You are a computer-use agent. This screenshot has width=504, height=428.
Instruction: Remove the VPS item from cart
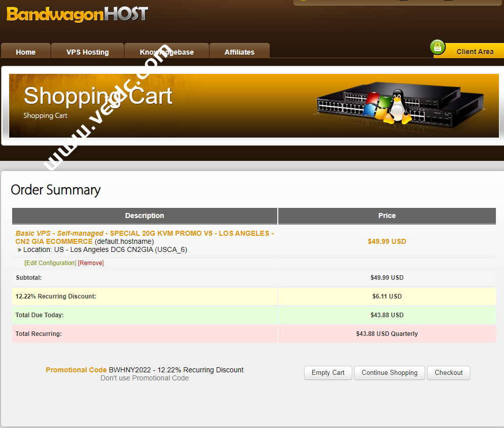(x=91, y=263)
